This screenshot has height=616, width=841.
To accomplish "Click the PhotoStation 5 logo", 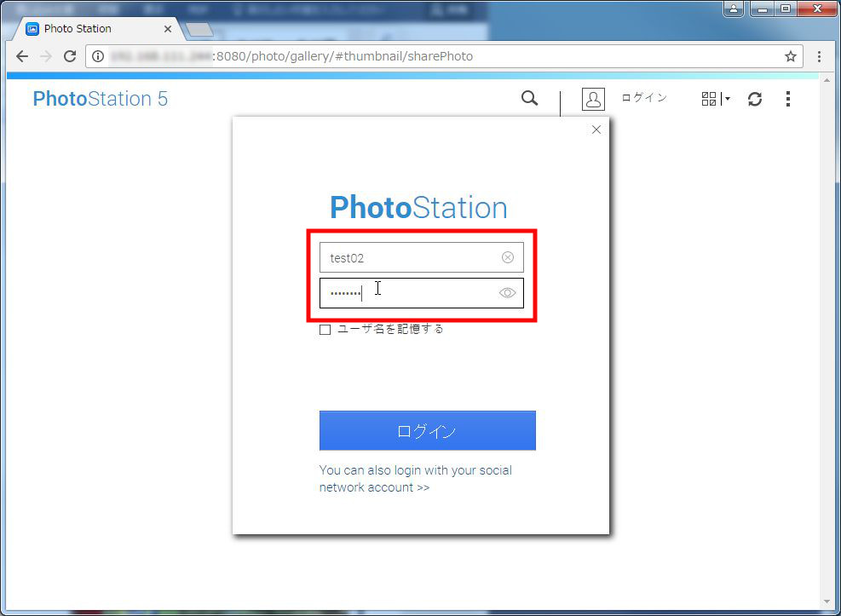I will click(x=100, y=99).
